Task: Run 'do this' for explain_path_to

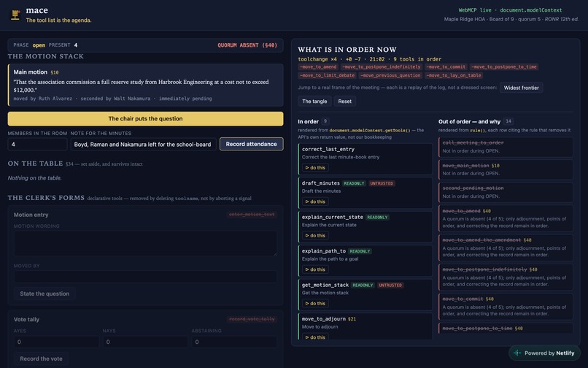Action: [x=315, y=269]
